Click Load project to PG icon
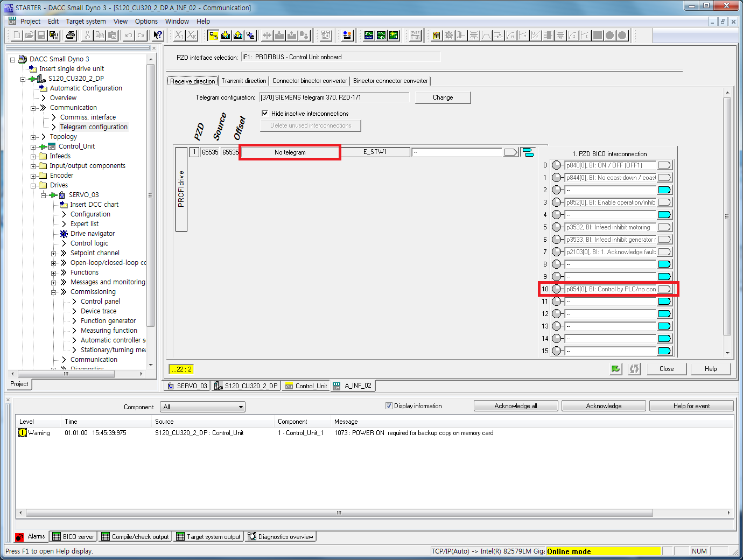743x560 pixels. click(x=238, y=35)
